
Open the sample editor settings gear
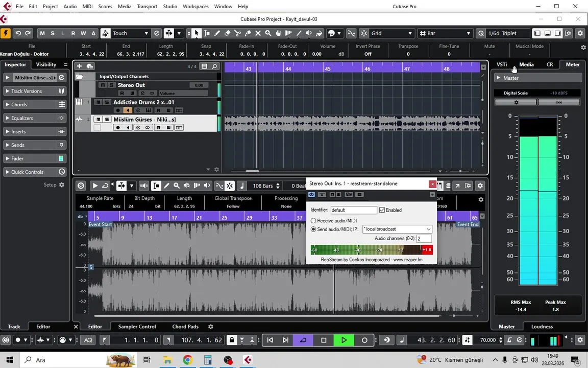(480, 186)
